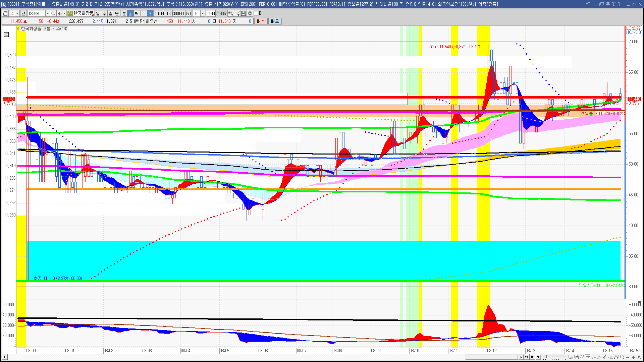This screenshot has height=362, width=644.
Task: Click the add indicator candlestick icon
Action: coord(231,13)
